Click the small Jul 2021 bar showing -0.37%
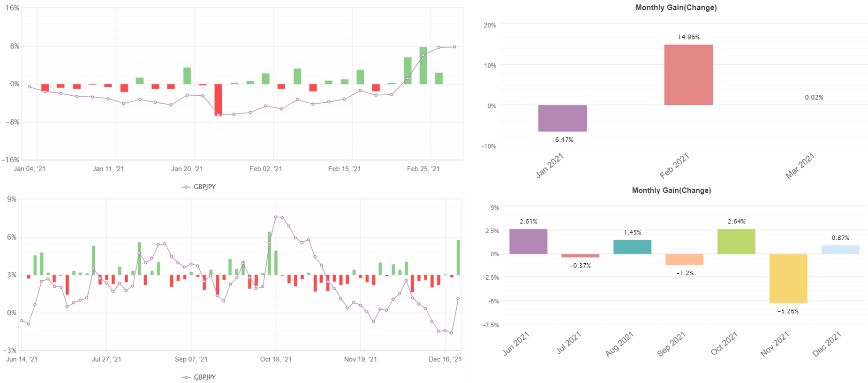The height and width of the screenshot is (383, 868). coord(580,256)
